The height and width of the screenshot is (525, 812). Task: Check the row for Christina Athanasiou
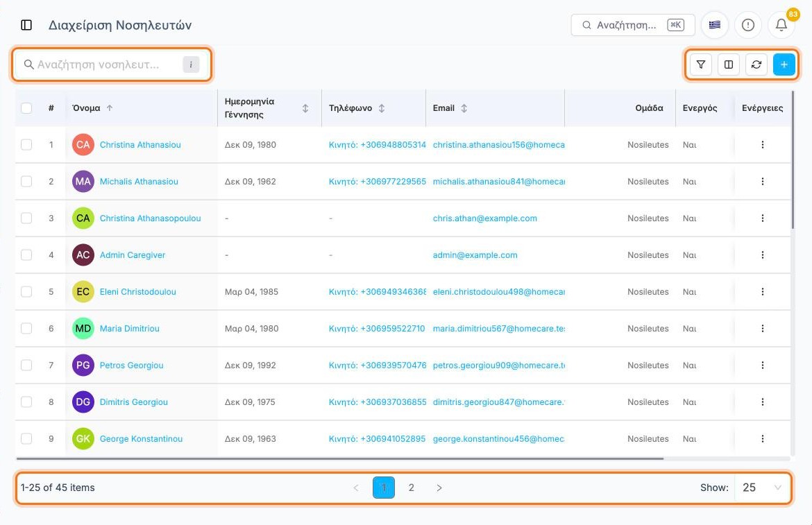click(x=26, y=145)
